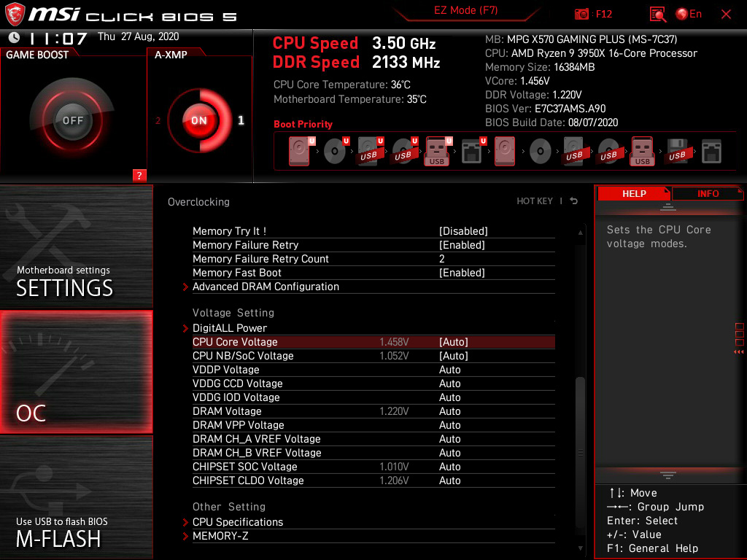
Task: Edit the VDDG CCD Voltage Auto value
Action: coord(449,384)
